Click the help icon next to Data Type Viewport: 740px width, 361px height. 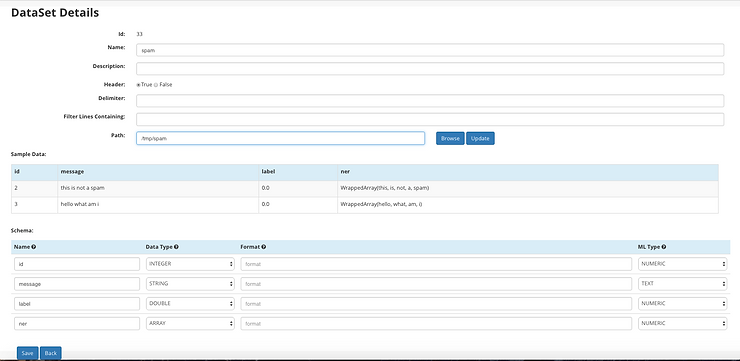tap(176, 247)
